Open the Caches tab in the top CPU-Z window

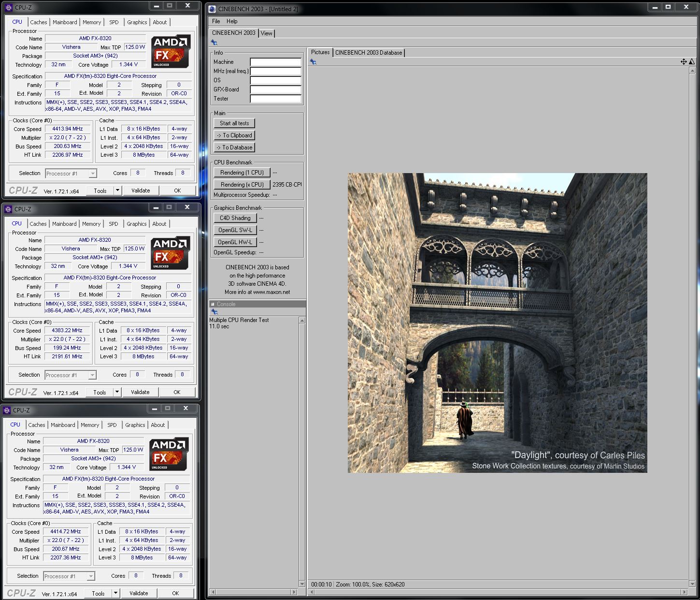(39, 22)
